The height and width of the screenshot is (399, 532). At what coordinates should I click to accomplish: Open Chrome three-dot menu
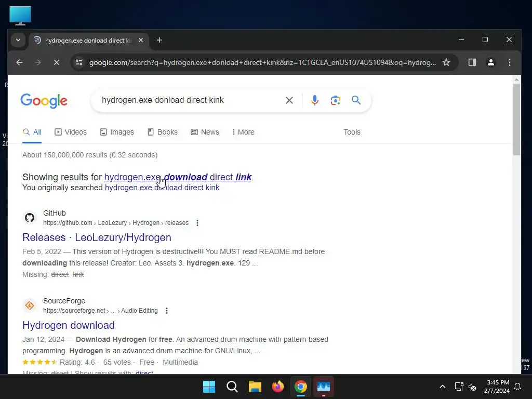pos(509,62)
